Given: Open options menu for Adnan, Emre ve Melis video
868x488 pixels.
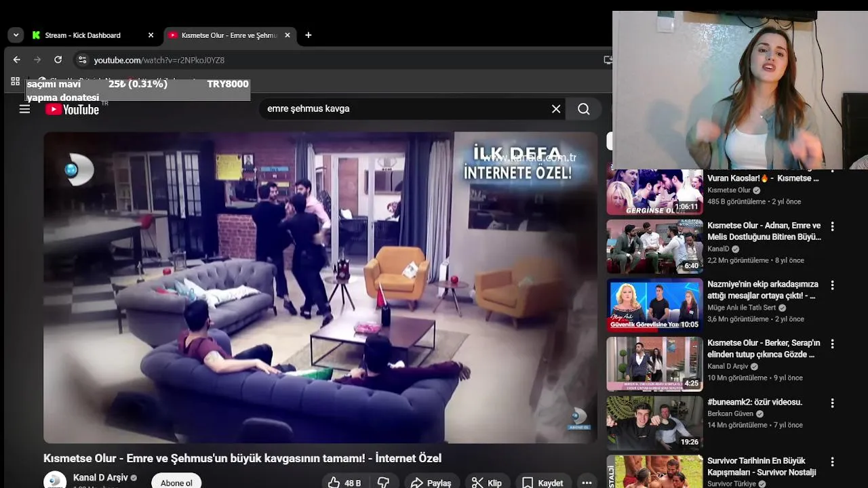Looking at the screenshot, I should (x=832, y=226).
